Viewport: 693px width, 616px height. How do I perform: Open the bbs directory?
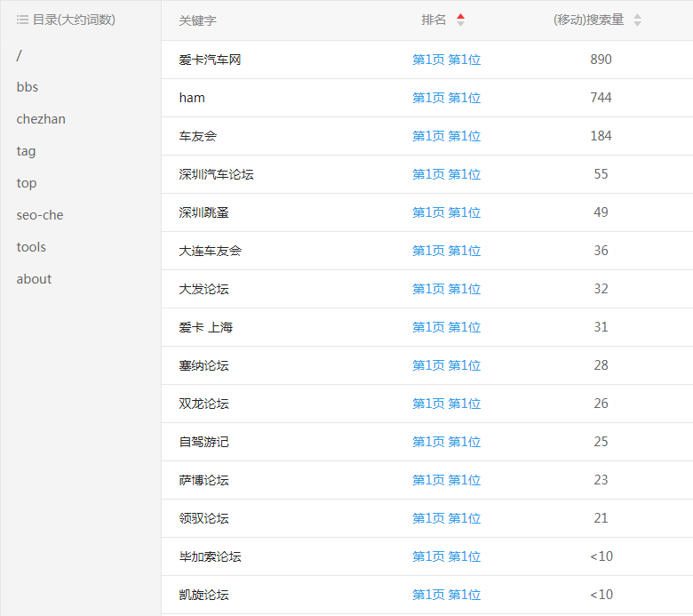click(28, 87)
